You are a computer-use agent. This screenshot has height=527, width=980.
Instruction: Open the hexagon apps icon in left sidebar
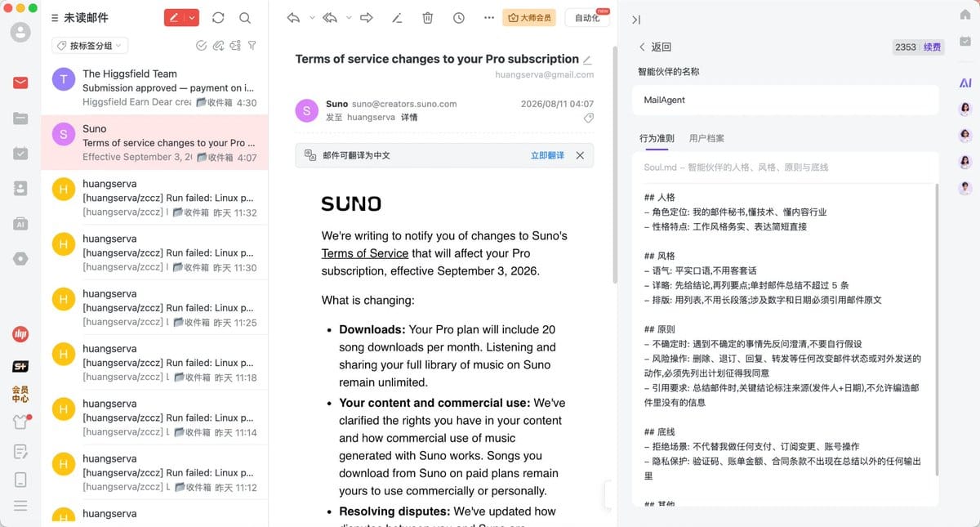pos(20,258)
